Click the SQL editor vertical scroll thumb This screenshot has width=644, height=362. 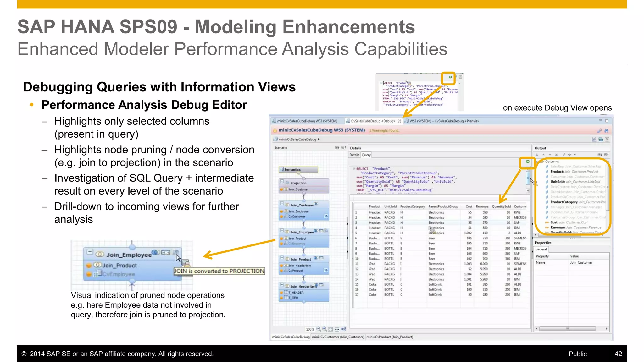click(528, 178)
